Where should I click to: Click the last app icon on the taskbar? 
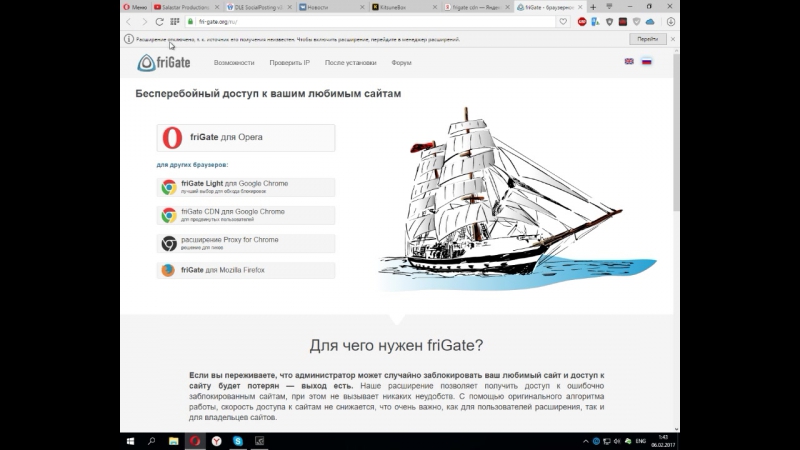click(x=259, y=441)
